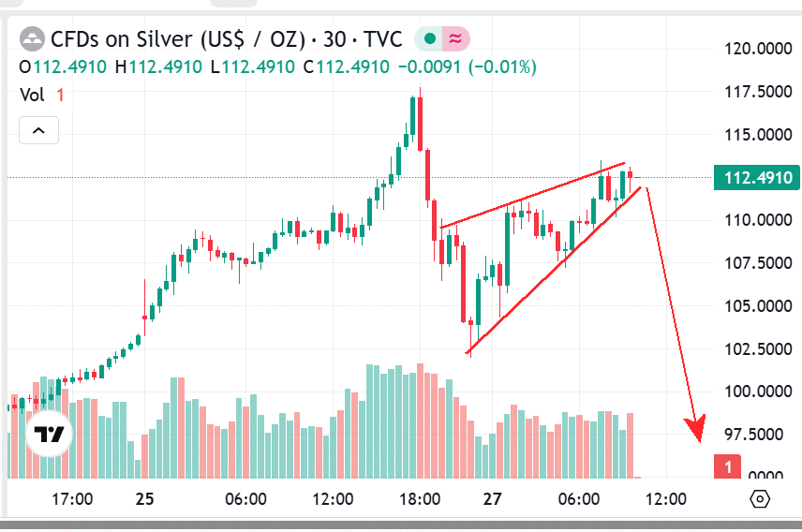802x532 pixels.
Task: Collapse the indicator legend with chevron button
Action: (38, 131)
